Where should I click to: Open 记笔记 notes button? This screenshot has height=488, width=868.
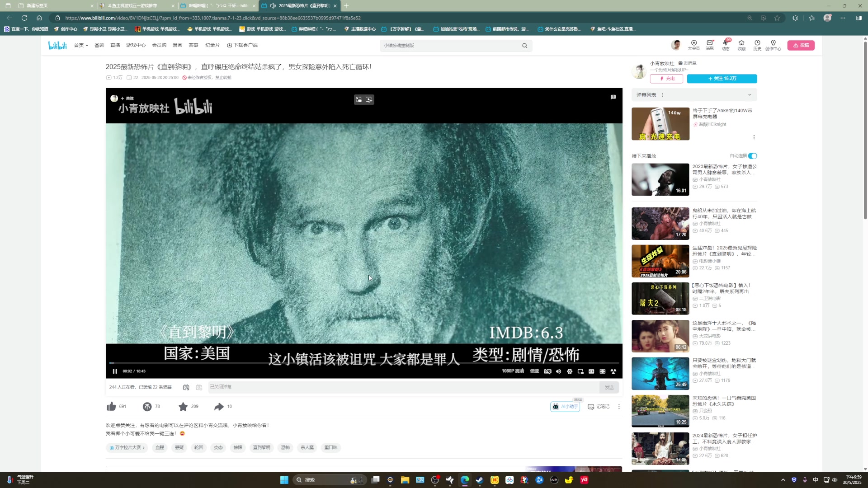pyautogui.click(x=599, y=407)
